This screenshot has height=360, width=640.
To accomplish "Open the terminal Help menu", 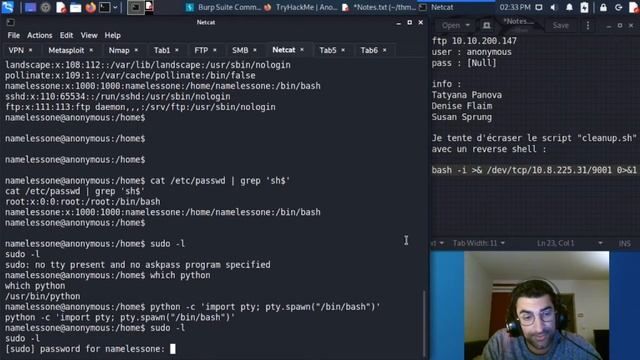I will [x=113, y=36].
